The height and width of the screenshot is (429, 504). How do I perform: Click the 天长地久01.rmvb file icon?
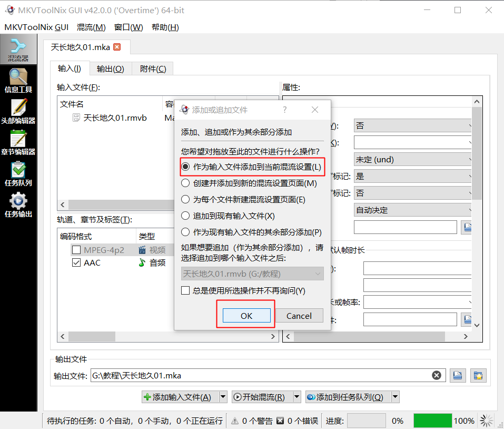76,118
